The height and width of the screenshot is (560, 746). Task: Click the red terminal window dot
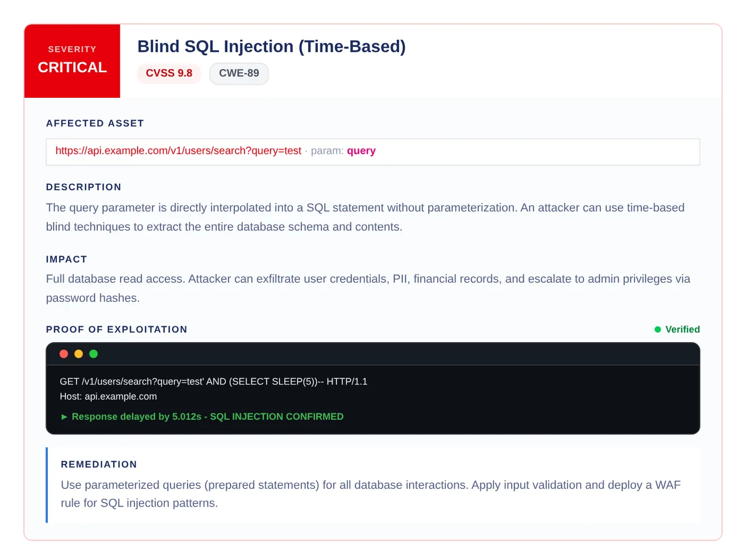pyautogui.click(x=64, y=354)
